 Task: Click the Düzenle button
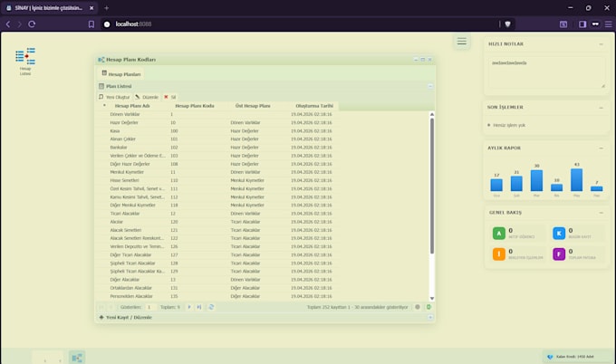147,97
